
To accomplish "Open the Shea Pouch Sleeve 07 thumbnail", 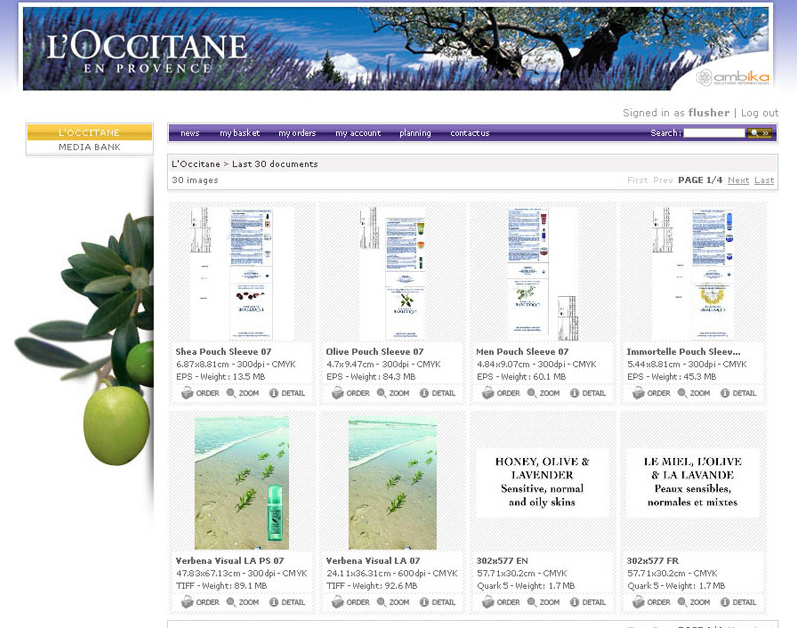I will coord(241,273).
